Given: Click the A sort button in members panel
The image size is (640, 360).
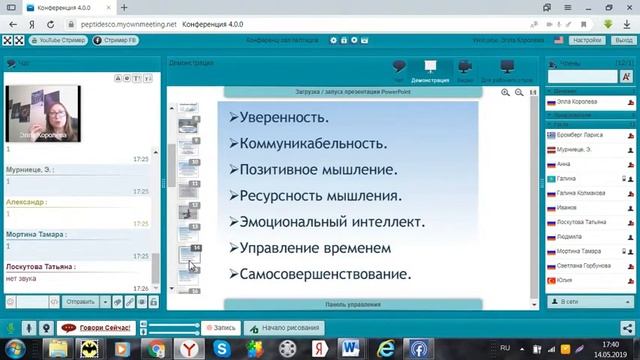Looking at the screenshot, I should point(627,76).
